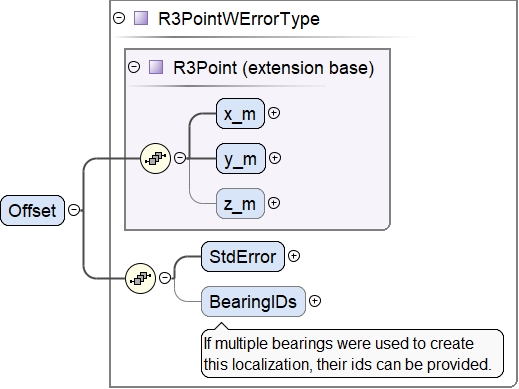
Task: Select the y_m element box
Action: tap(241, 159)
